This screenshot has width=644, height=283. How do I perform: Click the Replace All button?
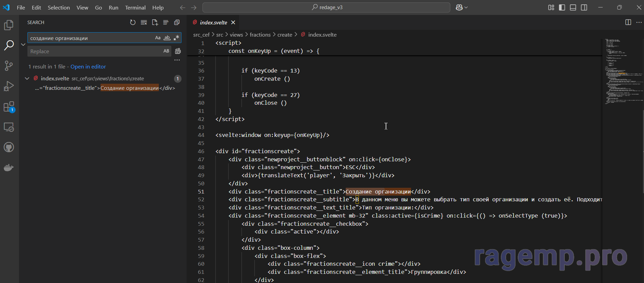coord(178,51)
